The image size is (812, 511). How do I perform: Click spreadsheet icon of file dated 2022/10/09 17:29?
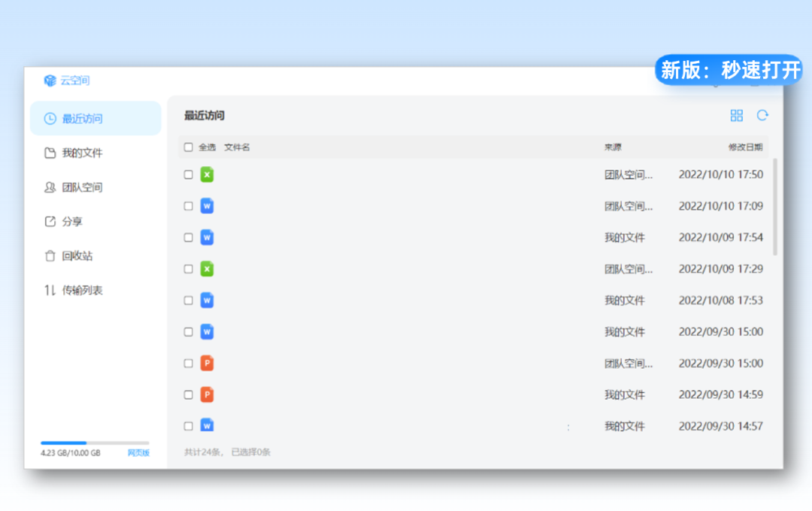pyautogui.click(x=208, y=269)
